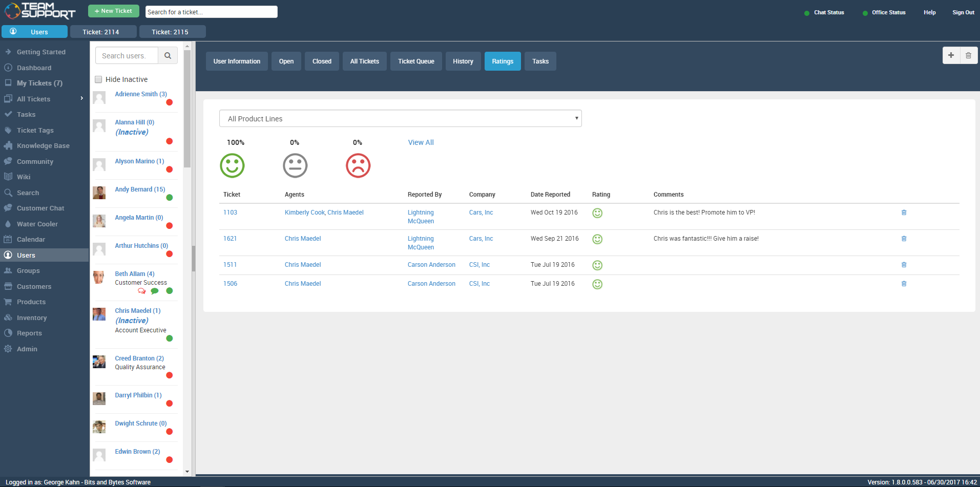980x487 pixels.
Task: Click the delete user trash icon at top right
Action: [x=968, y=55]
